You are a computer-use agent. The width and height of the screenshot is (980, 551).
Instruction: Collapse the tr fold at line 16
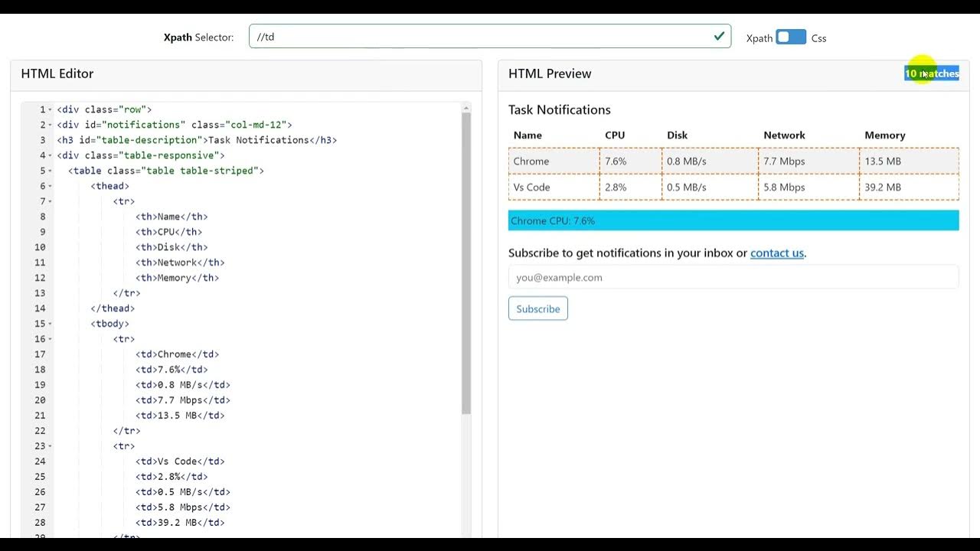point(50,339)
